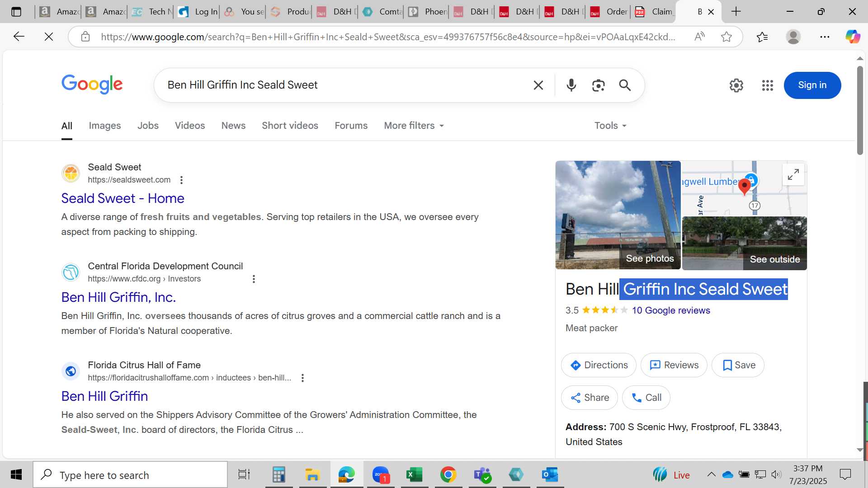Image resolution: width=868 pixels, height=488 pixels.
Task: Start voice search with microphone icon
Action: [x=571, y=85]
